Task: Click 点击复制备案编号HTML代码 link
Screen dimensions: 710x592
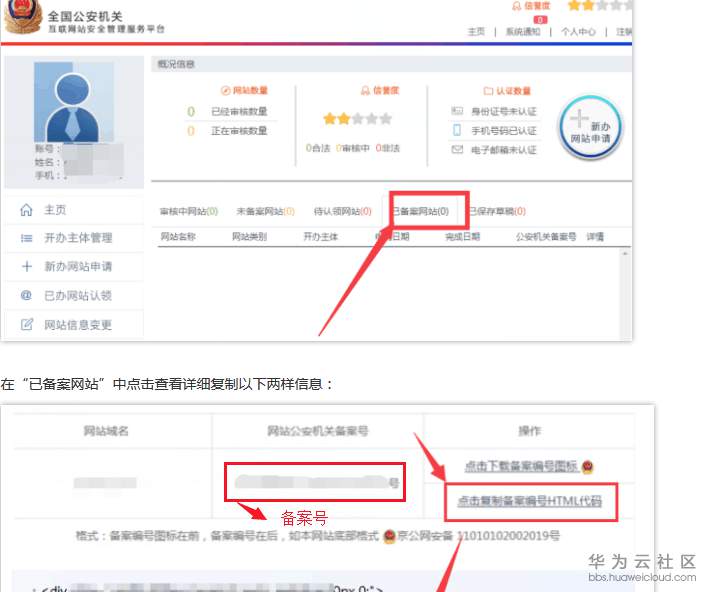Action: pos(529,501)
